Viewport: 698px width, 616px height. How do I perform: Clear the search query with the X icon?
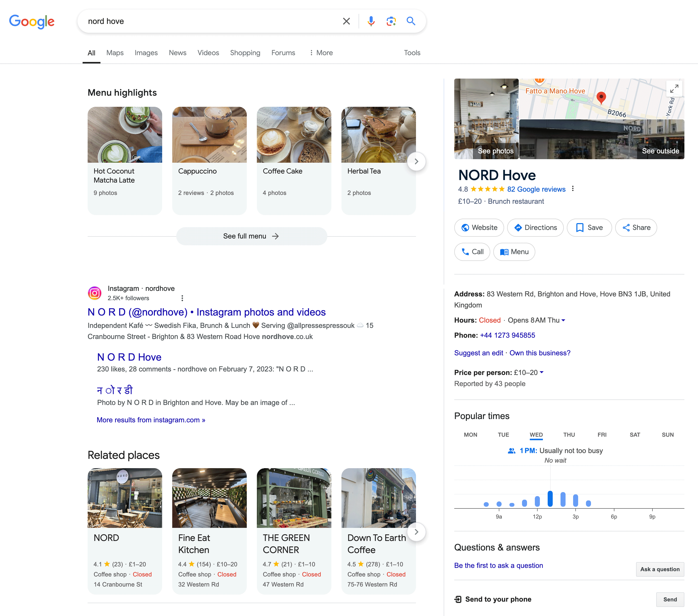click(346, 21)
